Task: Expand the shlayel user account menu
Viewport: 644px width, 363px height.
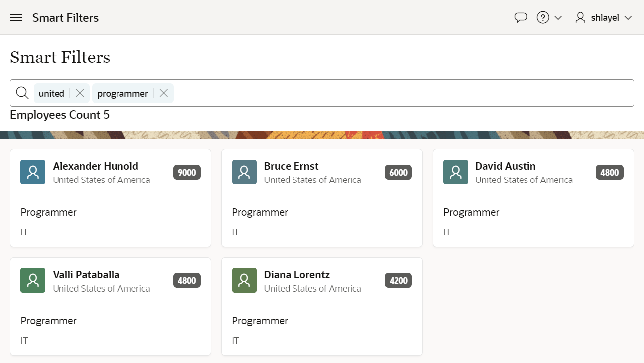Action: point(603,18)
